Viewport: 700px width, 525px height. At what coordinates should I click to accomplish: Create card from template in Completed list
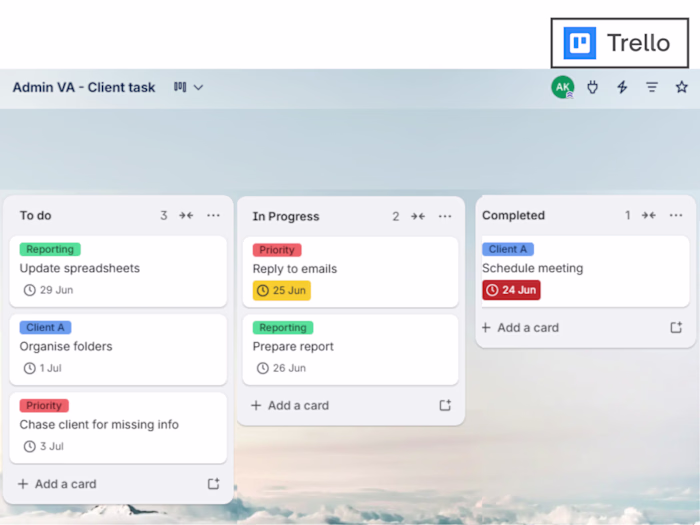[676, 328]
